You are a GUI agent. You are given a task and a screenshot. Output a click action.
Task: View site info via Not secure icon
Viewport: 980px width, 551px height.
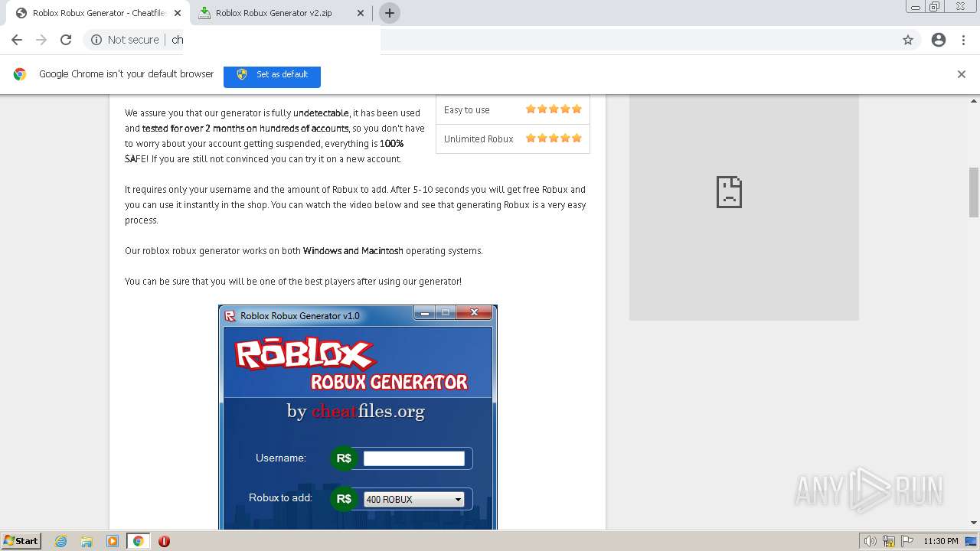(96, 40)
